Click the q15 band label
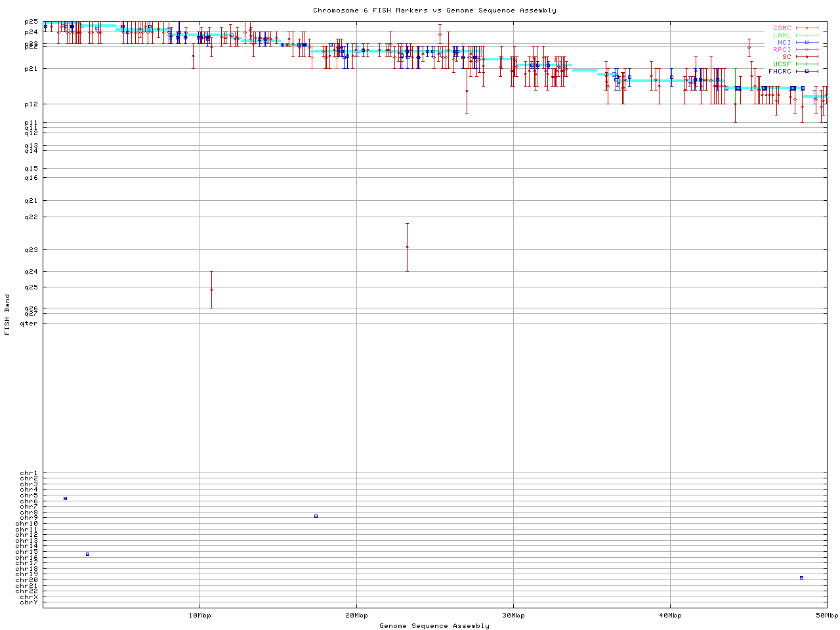The image size is (840, 630). tap(31, 169)
